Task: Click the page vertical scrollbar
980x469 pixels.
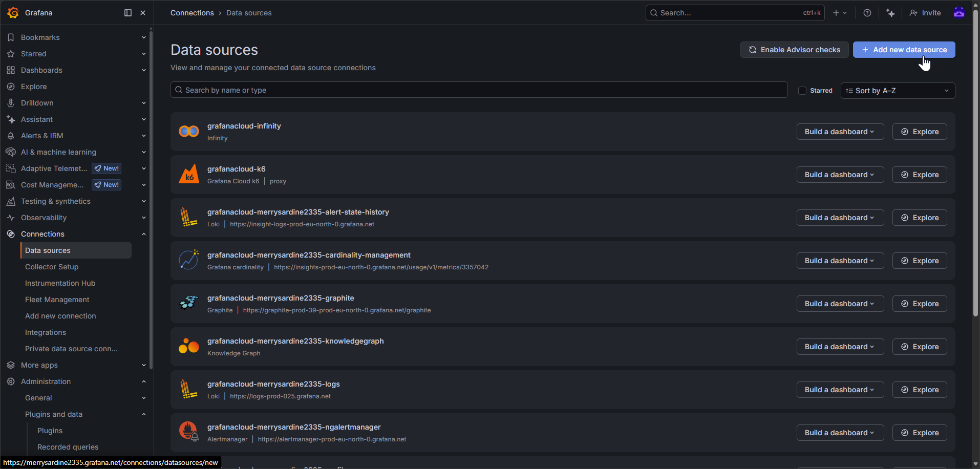Action: pyautogui.click(x=975, y=164)
